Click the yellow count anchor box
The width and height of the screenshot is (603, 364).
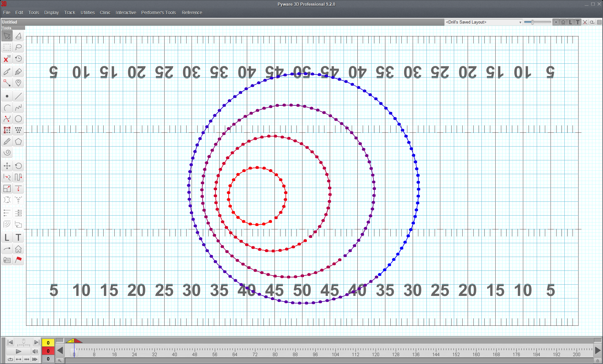[x=48, y=343]
